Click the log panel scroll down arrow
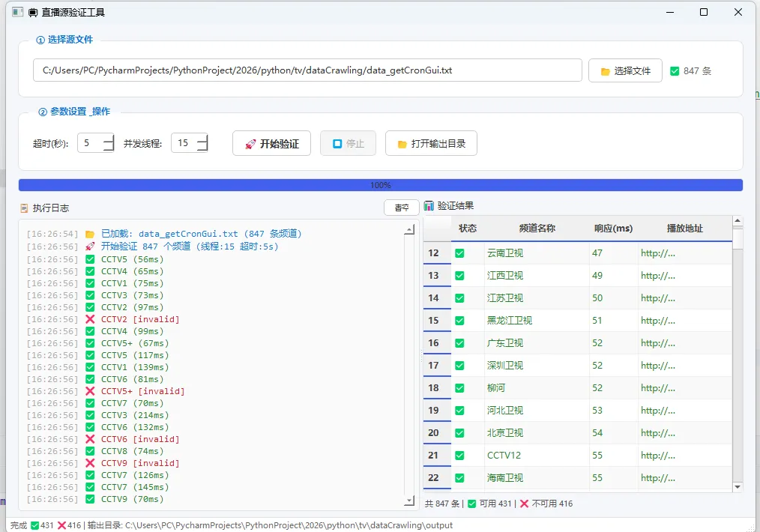Viewport: 760px width, 532px height. 409,500
